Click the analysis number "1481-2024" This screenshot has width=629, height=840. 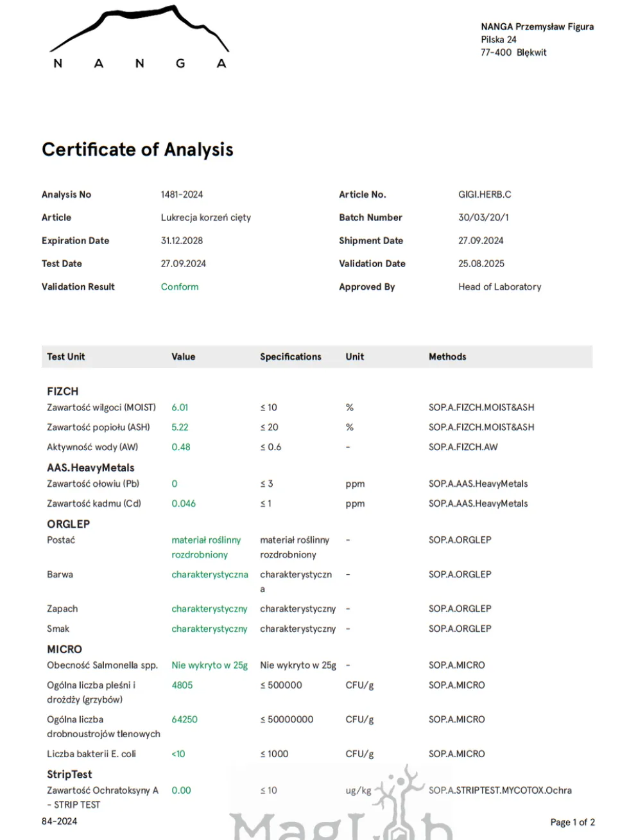(x=182, y=195)
